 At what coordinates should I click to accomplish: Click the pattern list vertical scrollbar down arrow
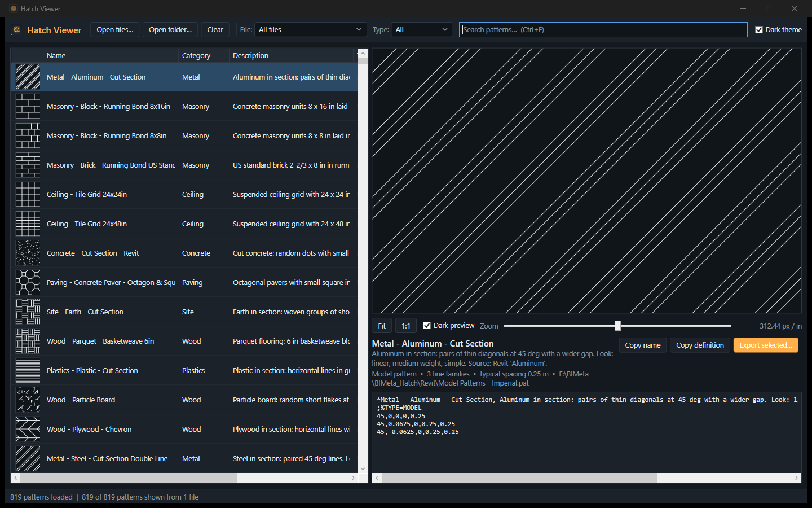pos(363,468)
